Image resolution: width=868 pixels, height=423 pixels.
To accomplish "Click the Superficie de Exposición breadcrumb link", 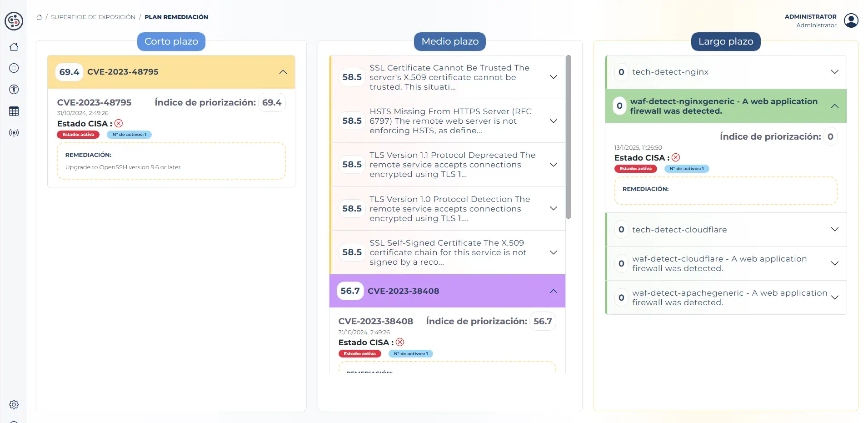I will tap(93, 17).
